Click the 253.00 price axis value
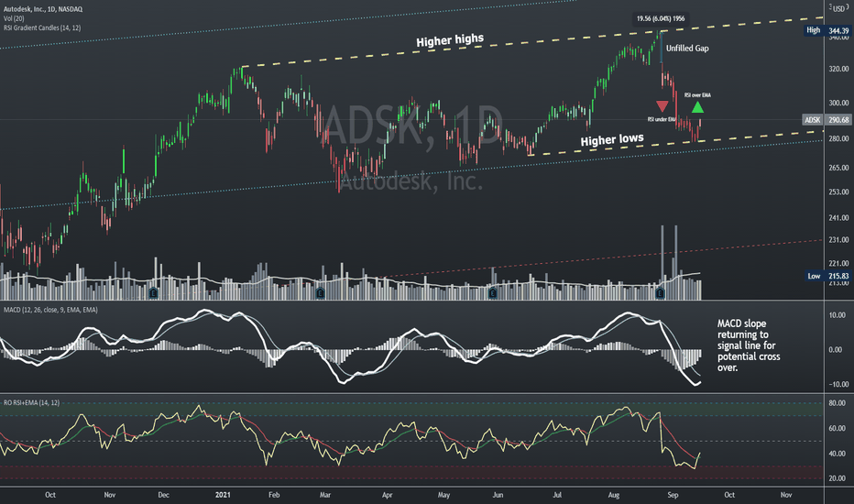Screen dimensions: 854x504 click(838, 192)
